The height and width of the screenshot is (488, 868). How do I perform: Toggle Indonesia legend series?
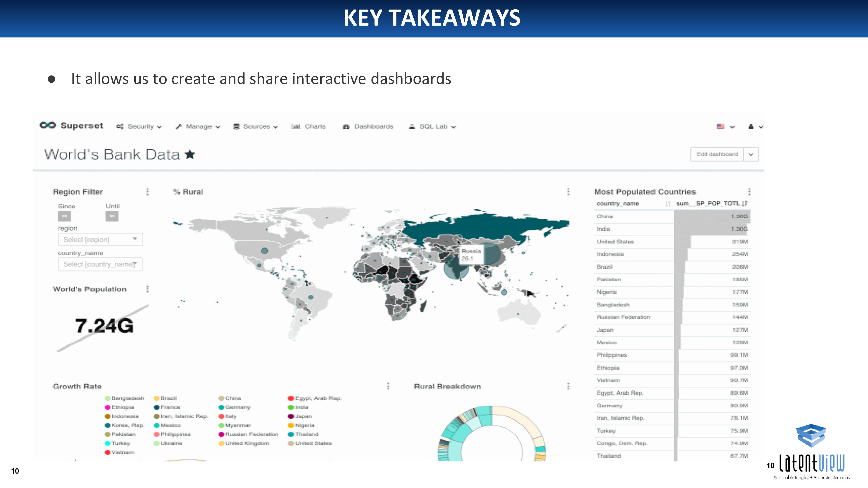121,417
